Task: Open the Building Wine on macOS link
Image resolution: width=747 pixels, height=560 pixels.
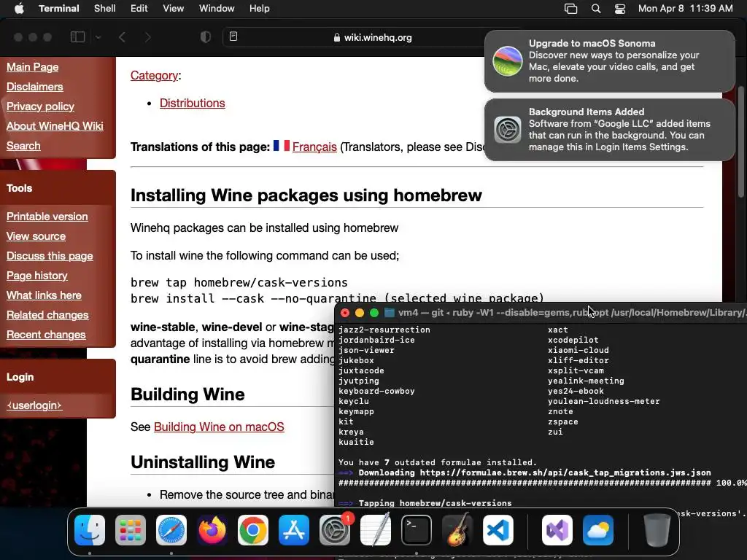Action: coord(219,427)
